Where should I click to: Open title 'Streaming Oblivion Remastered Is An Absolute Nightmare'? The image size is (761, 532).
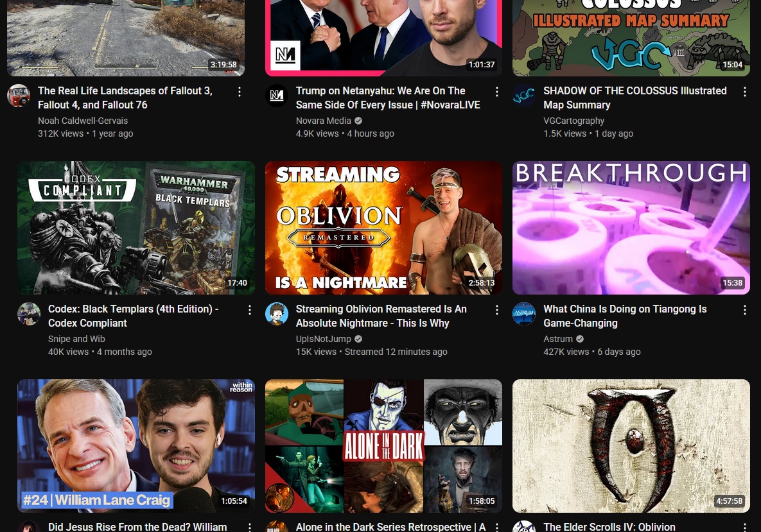381,316
